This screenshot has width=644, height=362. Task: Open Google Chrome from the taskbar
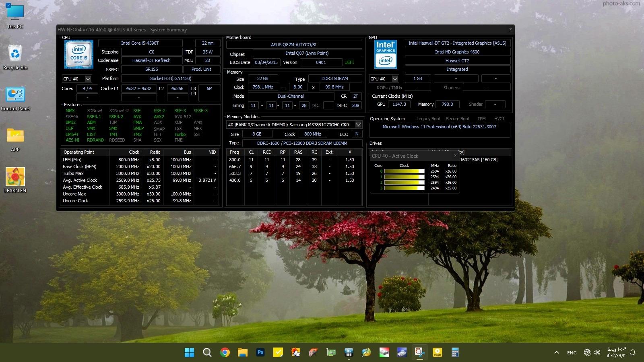coord(225,352)
